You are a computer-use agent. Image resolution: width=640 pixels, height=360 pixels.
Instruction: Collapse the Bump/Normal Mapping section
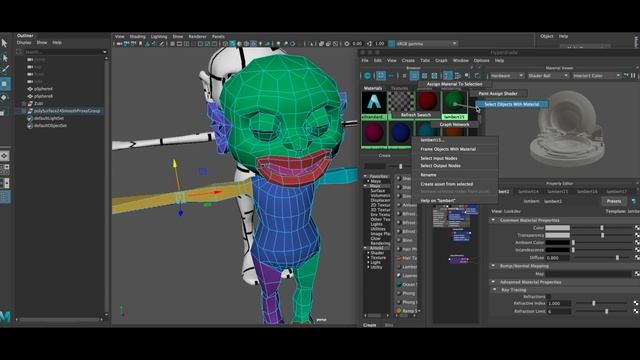click(x=493, y=266)
